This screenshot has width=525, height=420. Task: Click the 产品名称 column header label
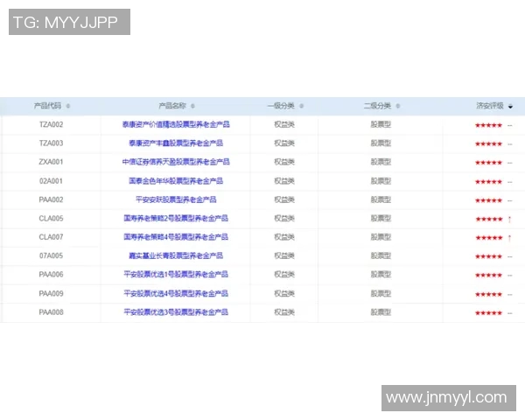pos(172,106)
